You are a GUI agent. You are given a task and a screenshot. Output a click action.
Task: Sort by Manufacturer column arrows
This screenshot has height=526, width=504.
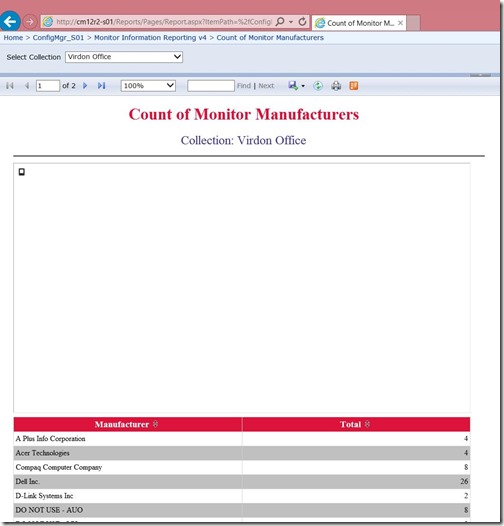pos(155,424)
